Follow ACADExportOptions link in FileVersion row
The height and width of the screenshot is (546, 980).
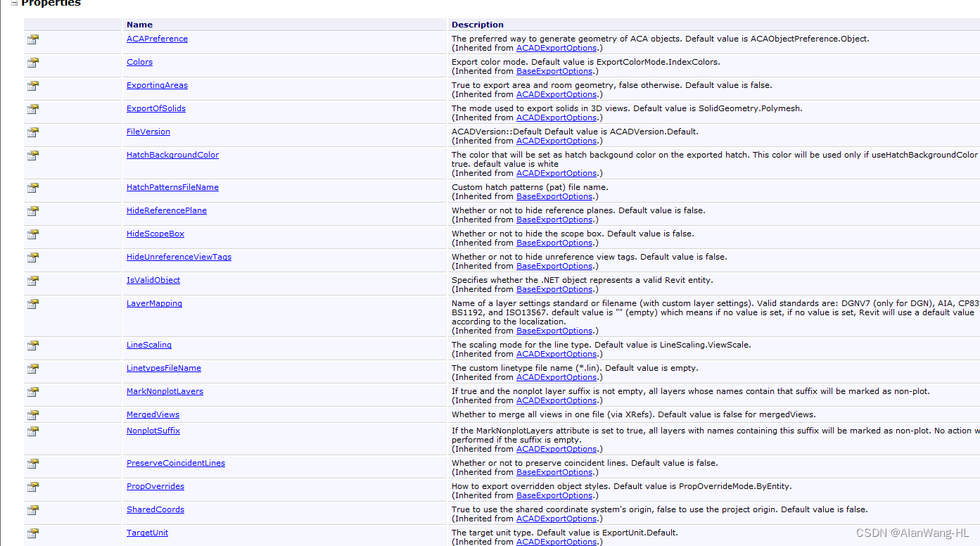point(556,141)
